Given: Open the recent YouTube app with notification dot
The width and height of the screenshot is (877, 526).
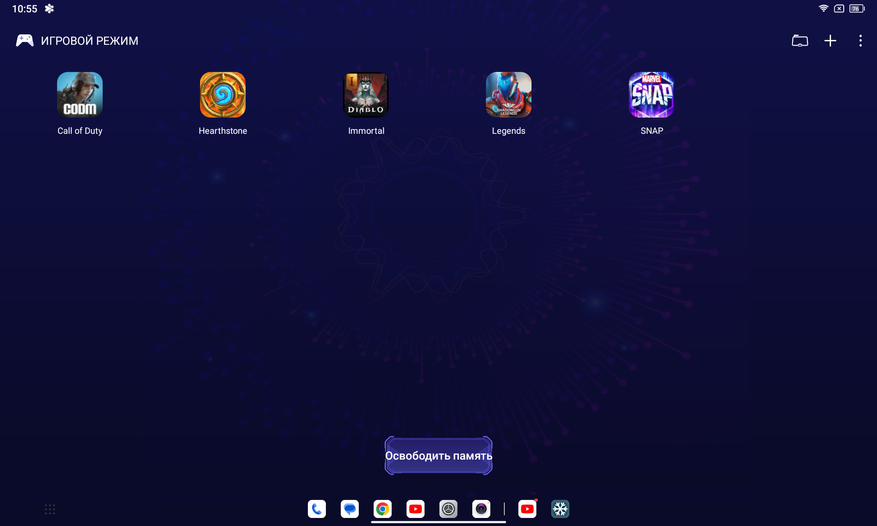Looking at the screenshot, I should (x=527, y=509).
